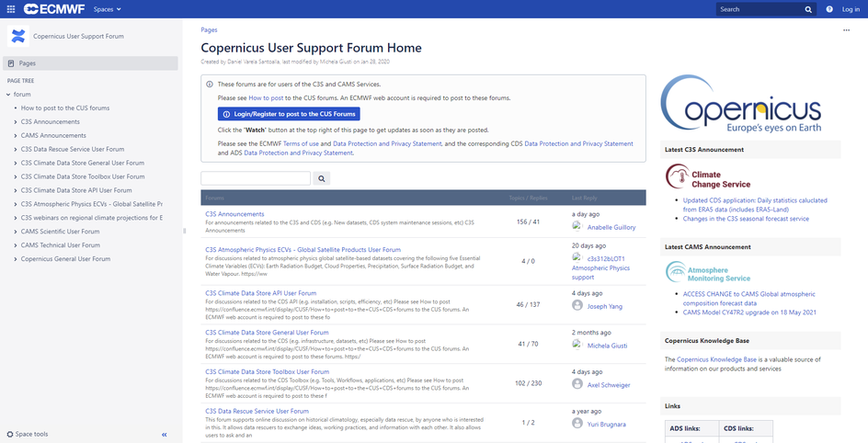Open CAMS Technical User Forum tree page

(x=61, y=245)
